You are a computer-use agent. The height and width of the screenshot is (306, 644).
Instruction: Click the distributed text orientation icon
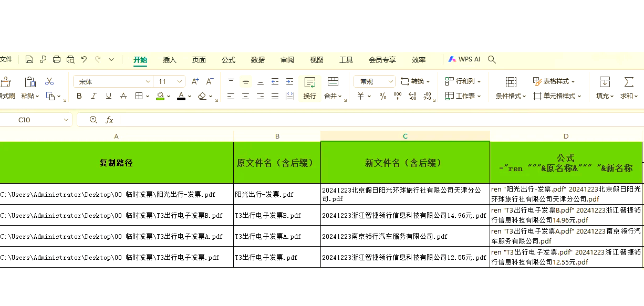tap(289, 96)
